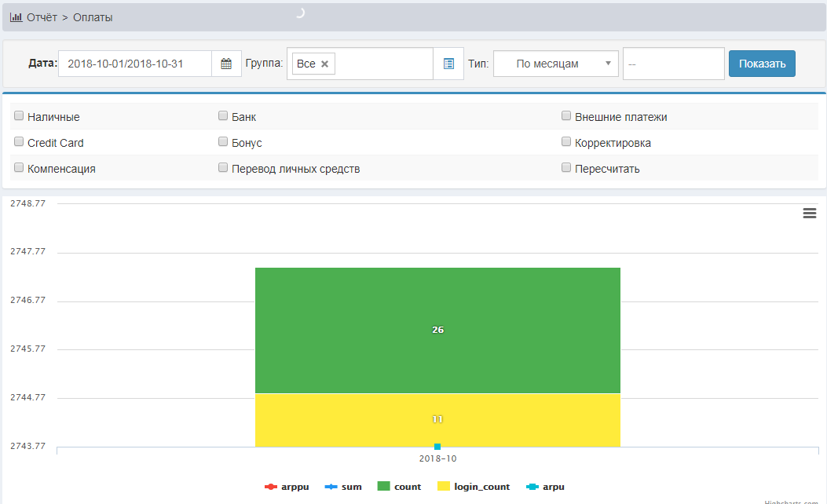Tick the Внешние платежи checkbox
The width and height of the screenshot is (827, 504).
[x=566, y=116]
